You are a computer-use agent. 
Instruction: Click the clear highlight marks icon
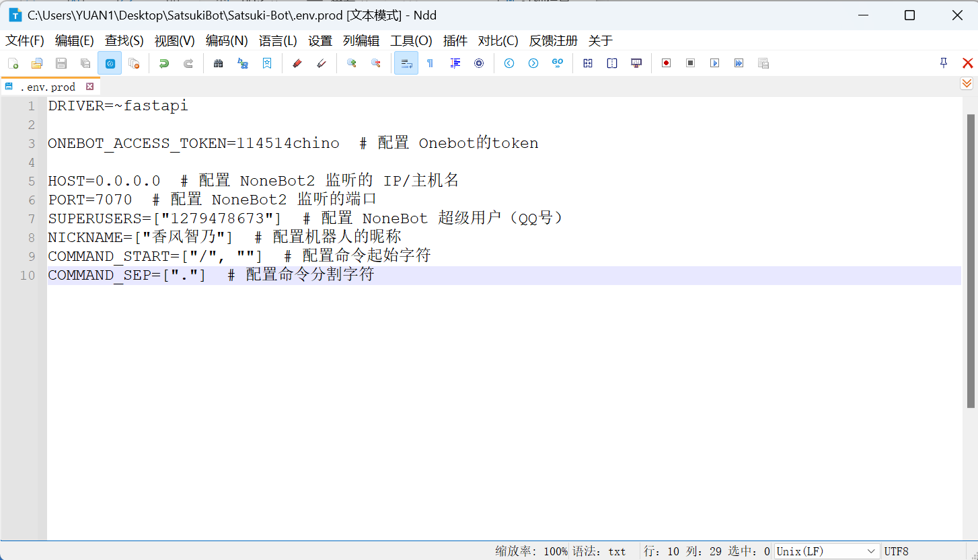tap(322, 63)
